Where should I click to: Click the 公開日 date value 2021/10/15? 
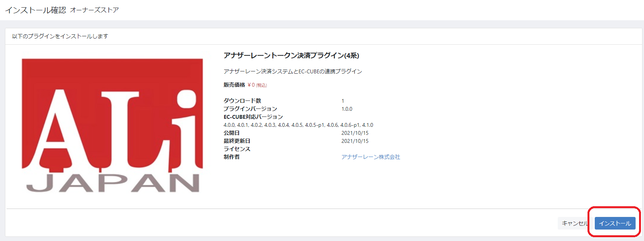(x=355, y=133)
